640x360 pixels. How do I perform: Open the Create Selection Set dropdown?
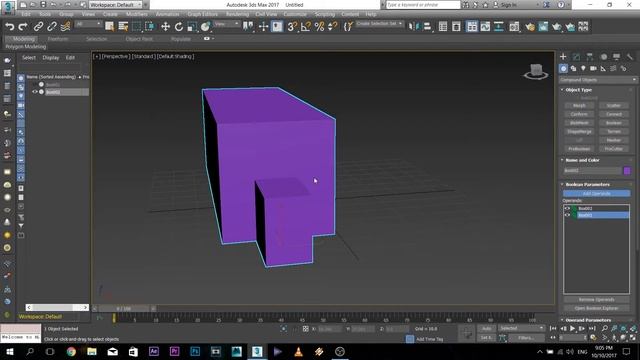tap(379, 24)
